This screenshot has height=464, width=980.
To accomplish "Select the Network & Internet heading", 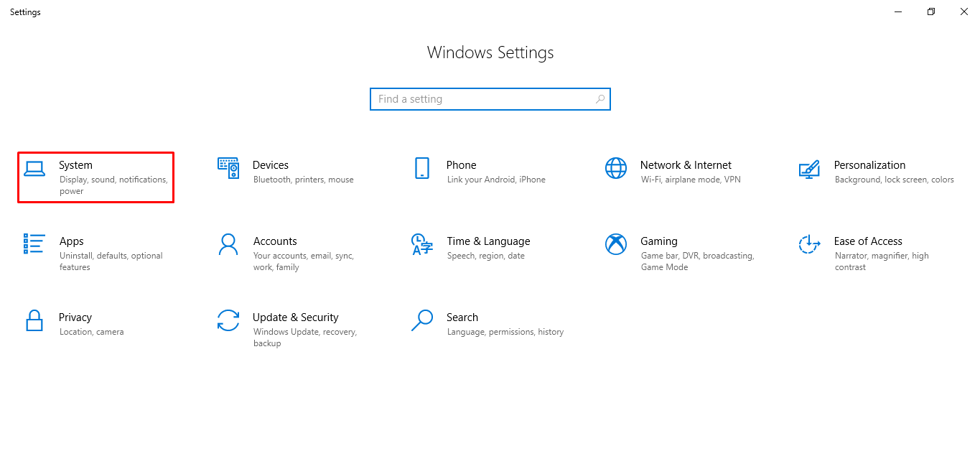I will (686, 165).
